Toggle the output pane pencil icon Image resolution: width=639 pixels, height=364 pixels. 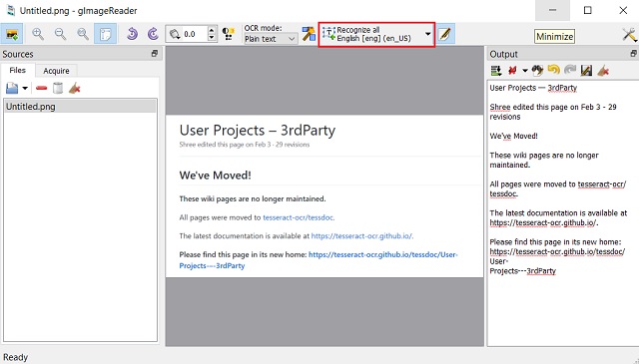(445, 34)
